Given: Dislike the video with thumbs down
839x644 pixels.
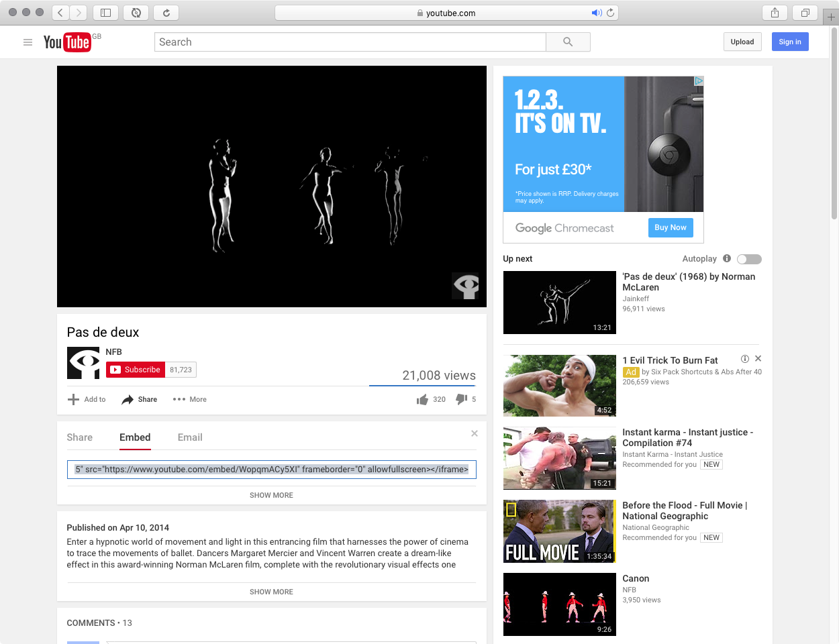Looking at the screenshot, I should [x=462, y=400].
